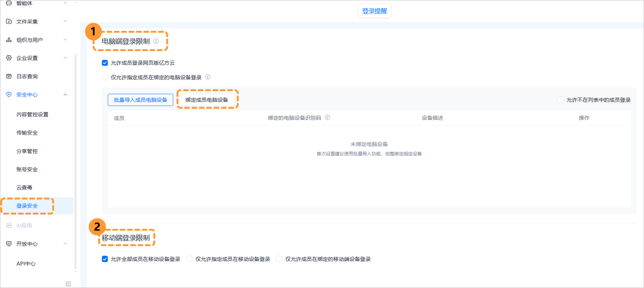
Task: Open 内容管控设置 in the sidebar
Action: coord(32,115)
